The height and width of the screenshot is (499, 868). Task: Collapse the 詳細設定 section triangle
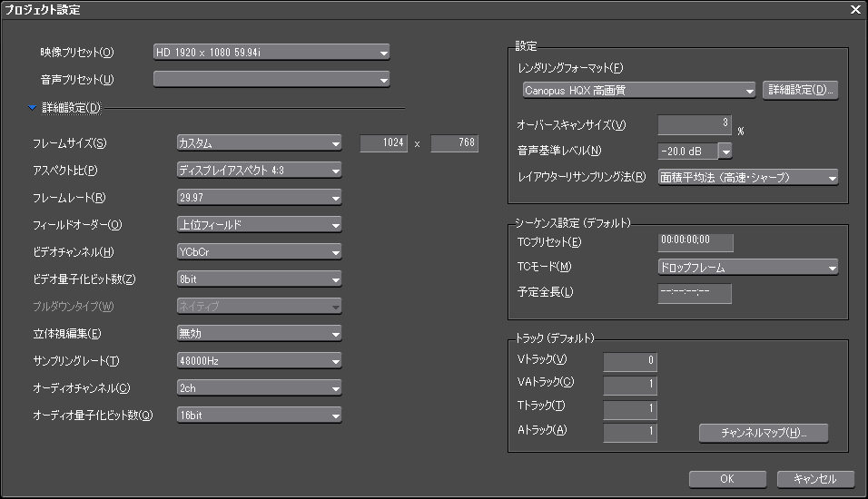tap(32, 108)
